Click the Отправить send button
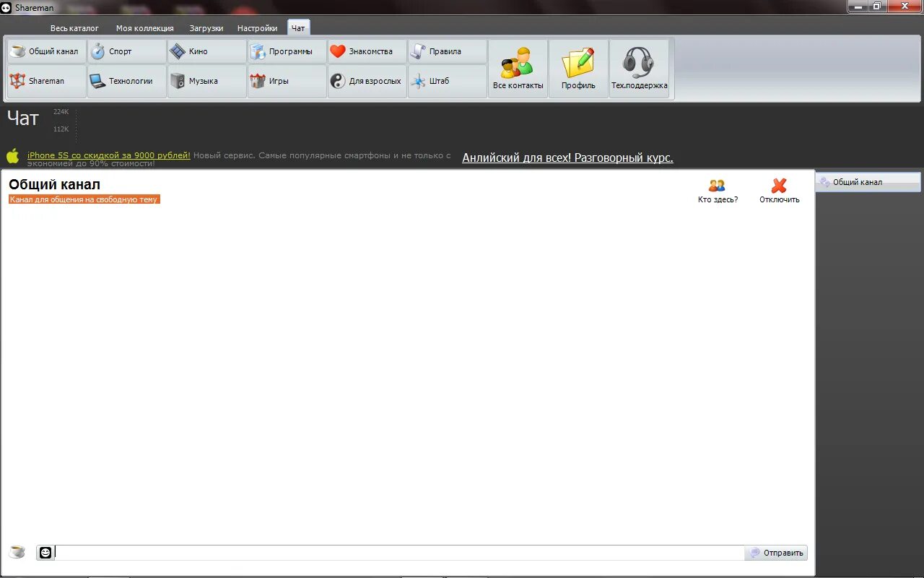 click(x=776, y=553)
